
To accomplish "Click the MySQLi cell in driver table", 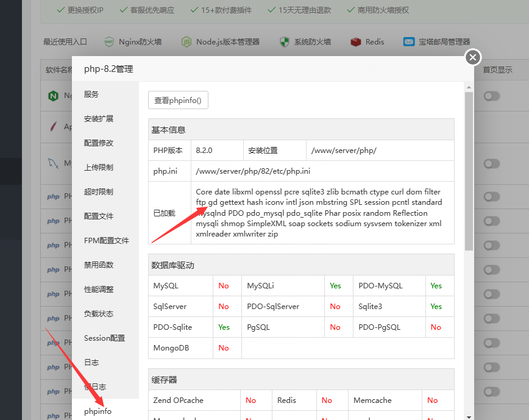I will pos(283,286).
